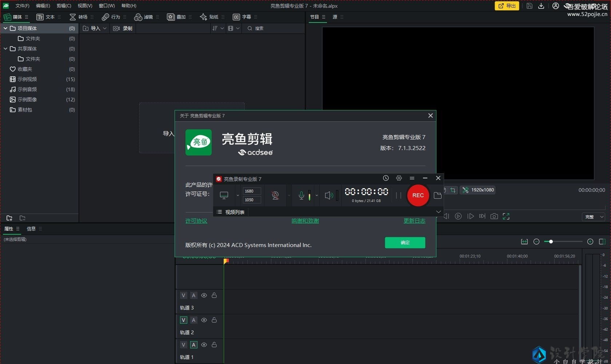This screenshot has height=364, width=611.
Task: Click the timeline zoom in plus icon
Action: click(x=590, y=242)
